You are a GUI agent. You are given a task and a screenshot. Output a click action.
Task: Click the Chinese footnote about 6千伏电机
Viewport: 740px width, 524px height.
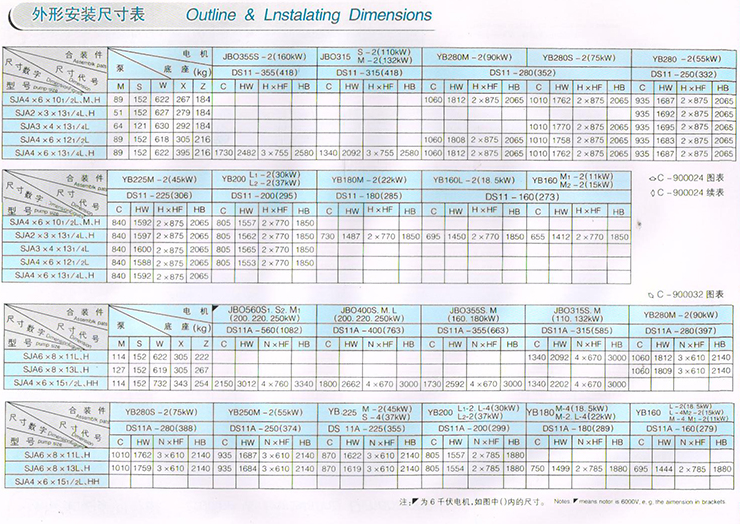click(473, 501)
